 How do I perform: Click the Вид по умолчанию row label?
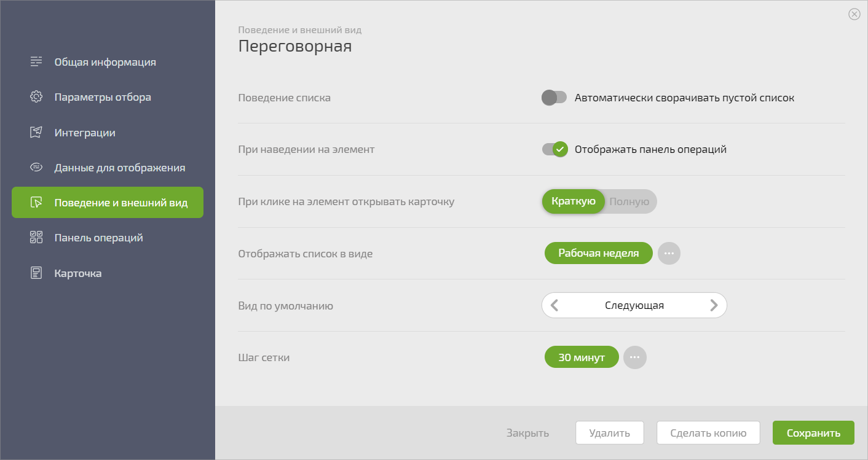[x=286, y=306]
